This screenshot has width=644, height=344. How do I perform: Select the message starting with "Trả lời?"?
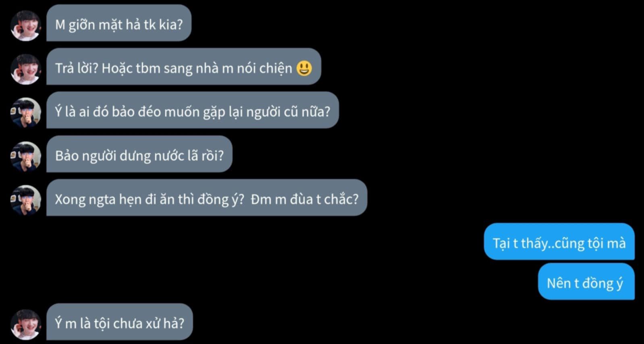pos(184,67)
